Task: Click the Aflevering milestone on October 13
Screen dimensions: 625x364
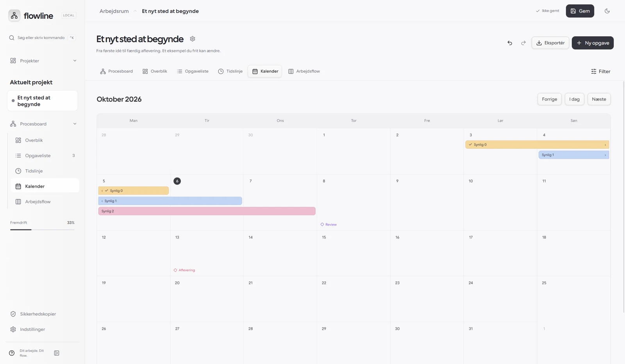Action: click(x=184, y=270)
